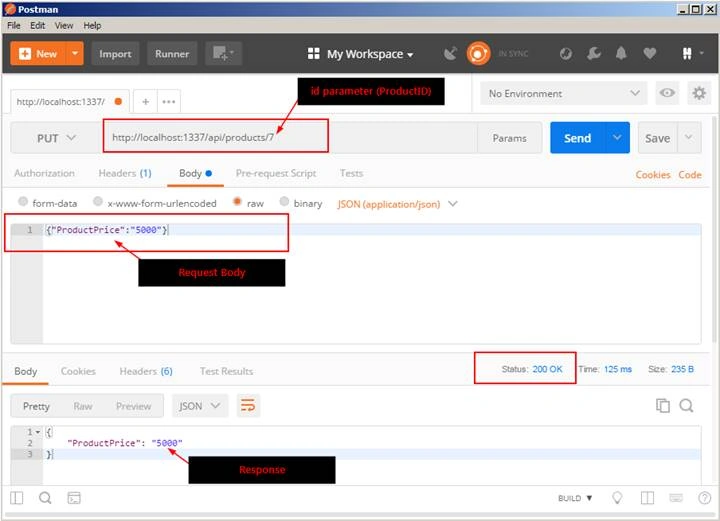Open the dropdown arrow next to New

click(75, 54)
